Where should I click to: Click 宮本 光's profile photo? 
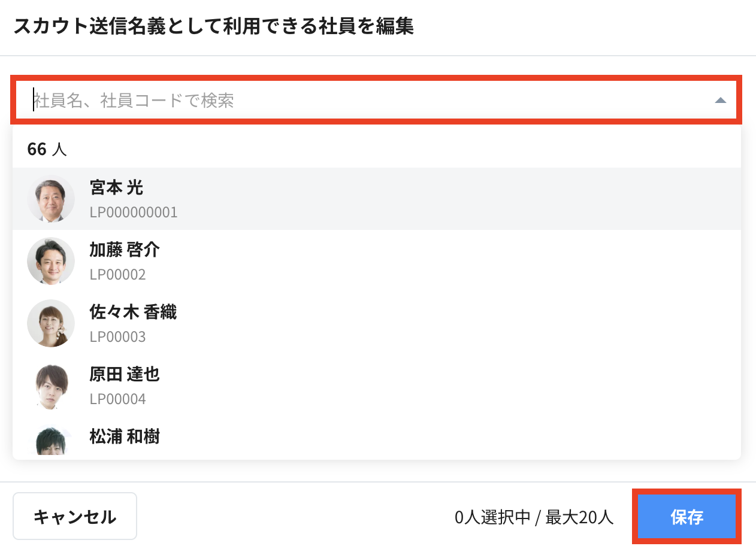(x=51, y=199)
